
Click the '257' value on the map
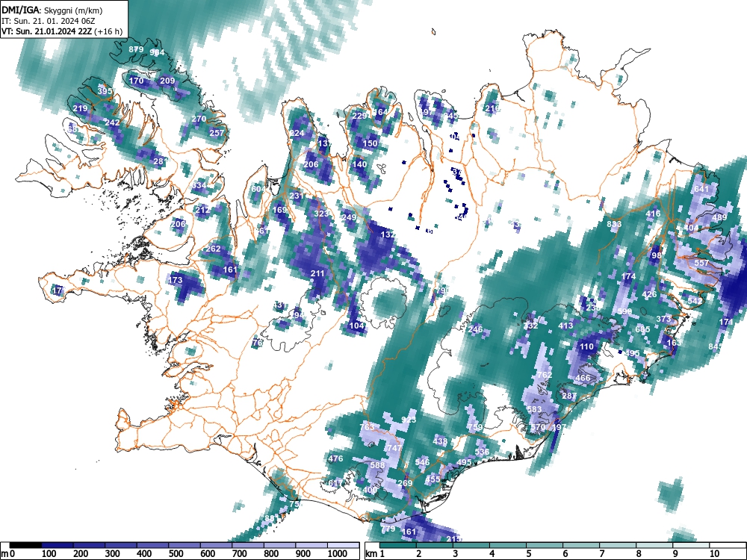217,132
